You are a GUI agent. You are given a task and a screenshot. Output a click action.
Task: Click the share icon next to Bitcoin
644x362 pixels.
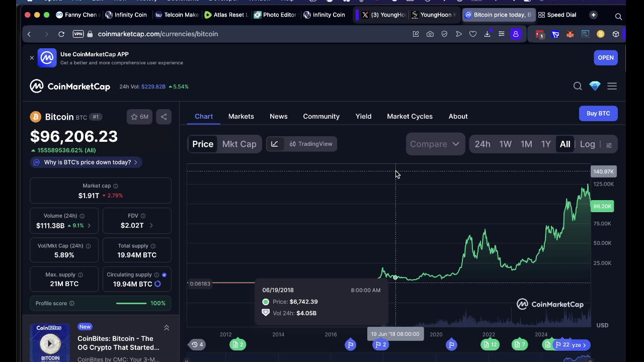tap(164, 117)
